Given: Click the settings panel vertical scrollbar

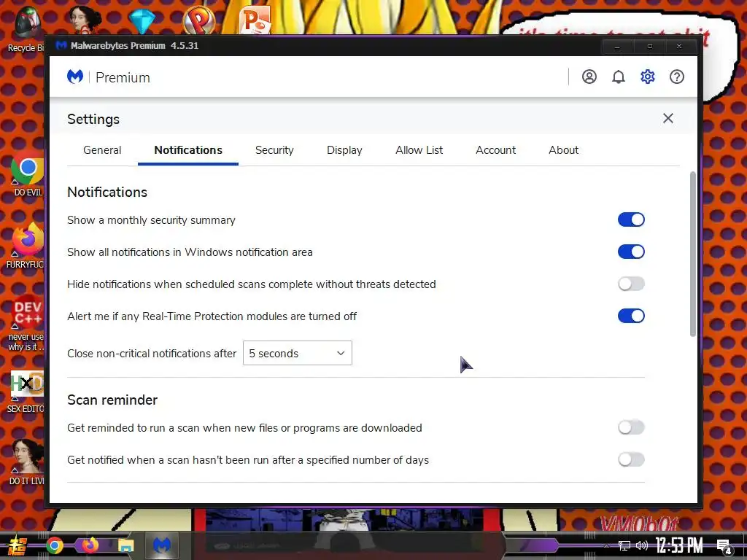Looking at the screenshot, I should (693, 254).
